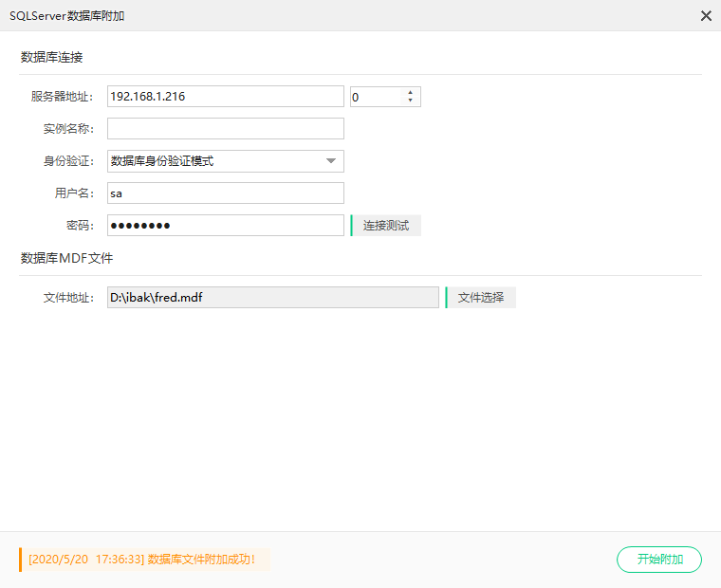Increase the port value with the up arrow

pos(410,92)
